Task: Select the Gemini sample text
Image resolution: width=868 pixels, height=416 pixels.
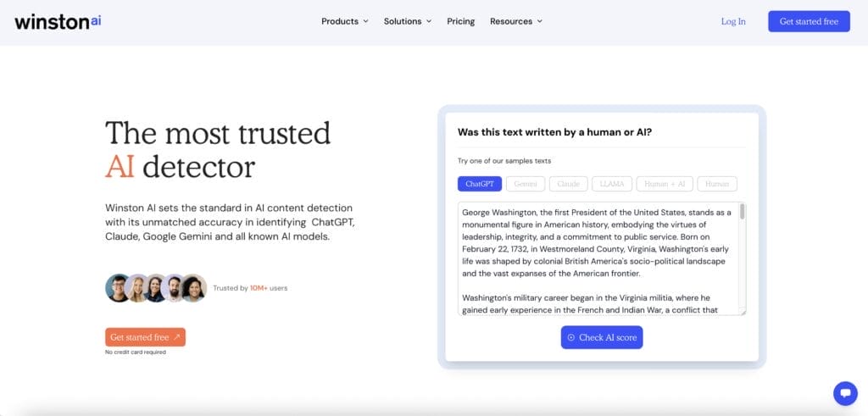Action: tap(526, 184)
